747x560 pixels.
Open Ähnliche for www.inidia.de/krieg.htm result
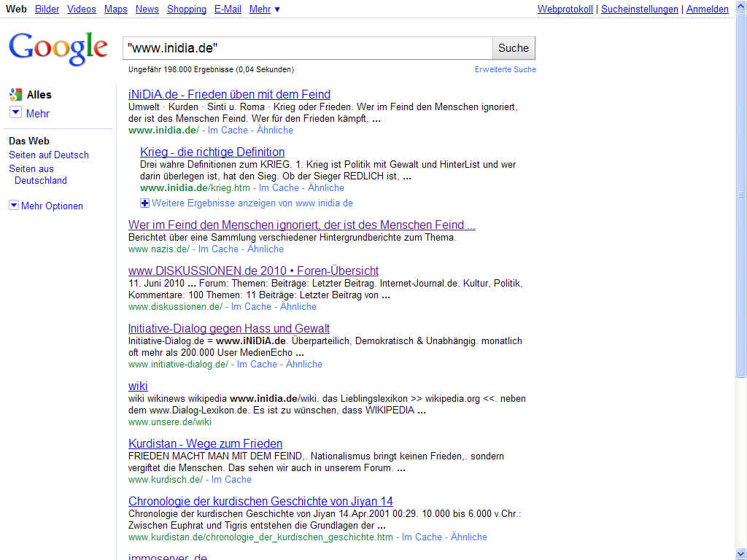[x=326, y=187]
